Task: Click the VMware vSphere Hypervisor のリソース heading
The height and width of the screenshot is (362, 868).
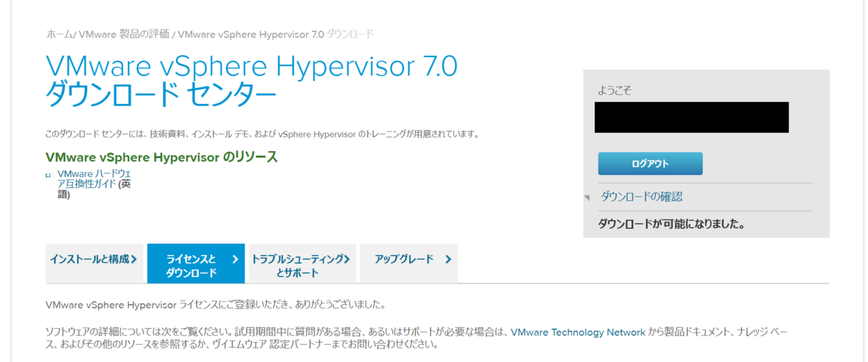Action: tap(161, 157)
